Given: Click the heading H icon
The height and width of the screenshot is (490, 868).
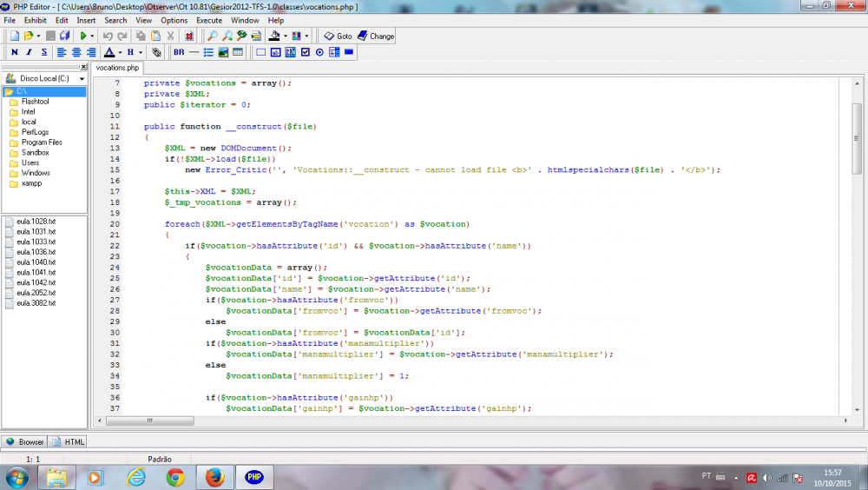Looking at the screenshot, I should click(x=131, y=52).
